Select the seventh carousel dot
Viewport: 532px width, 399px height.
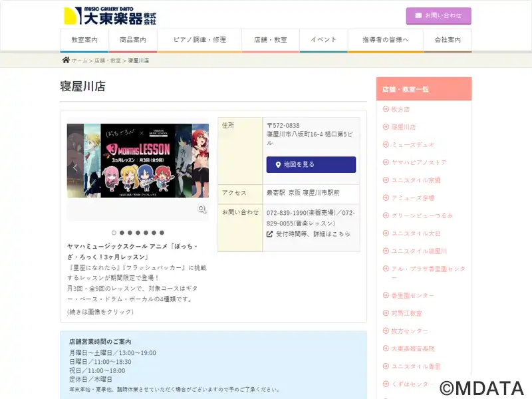click(x=162, y=233)
